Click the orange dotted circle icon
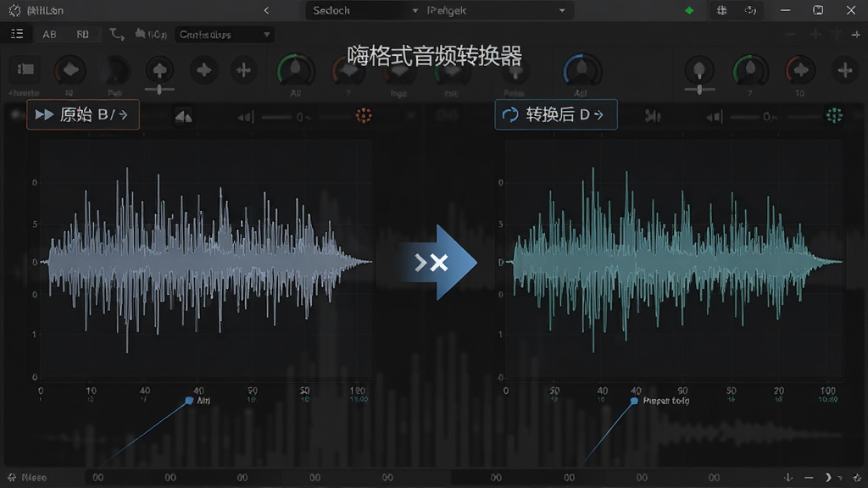Screen dimensions: 868x488 point(364,115)
